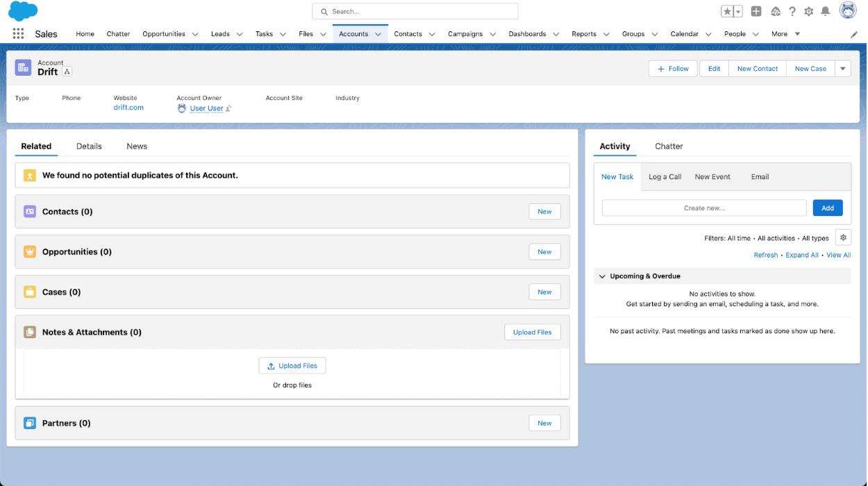This screenshot has width=868, height=486.
Task: Click the Cases related list icon
Action: coord(30,292)
